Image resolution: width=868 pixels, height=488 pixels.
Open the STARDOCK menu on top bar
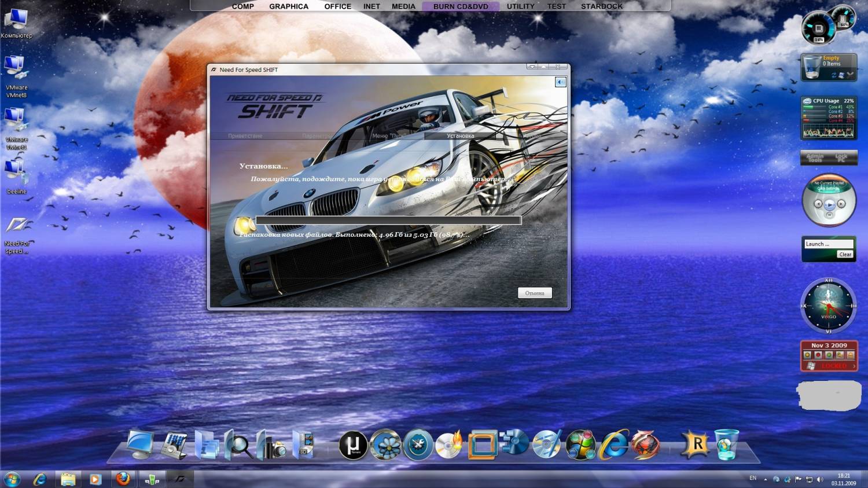602,6
